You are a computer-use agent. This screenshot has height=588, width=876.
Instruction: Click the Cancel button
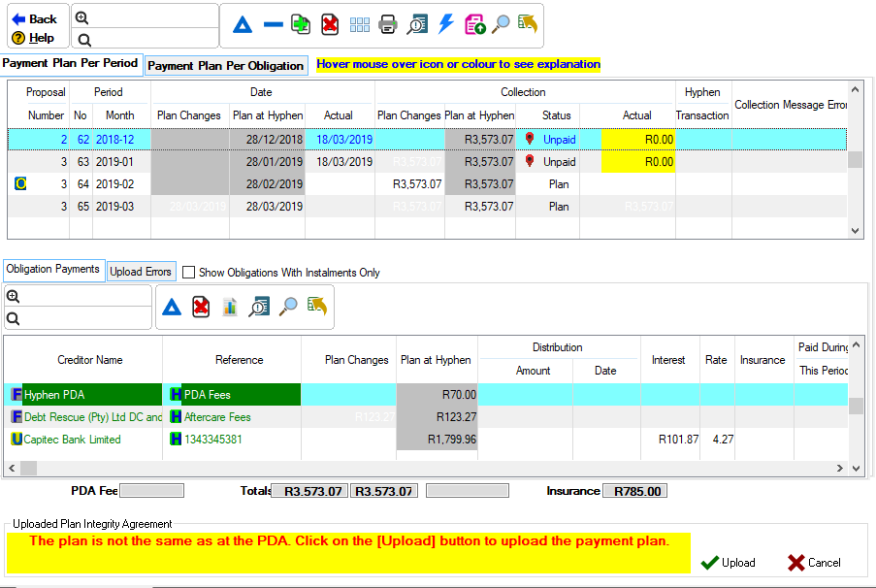814,563
